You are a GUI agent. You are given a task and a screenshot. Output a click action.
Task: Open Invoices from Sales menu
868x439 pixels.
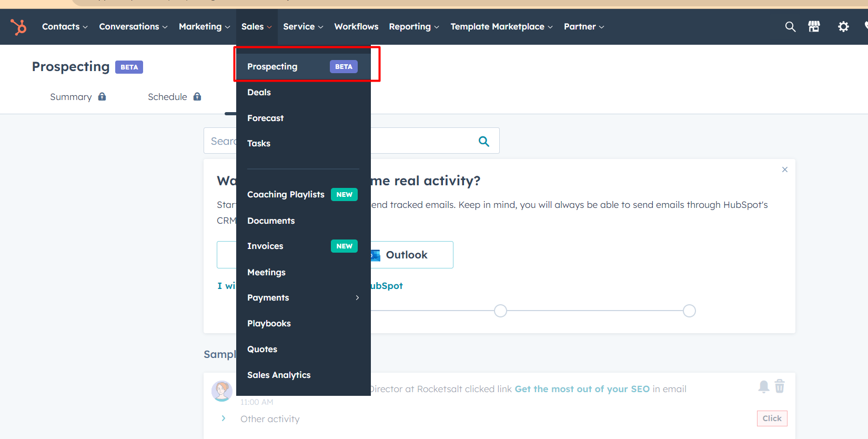(304, 246)
